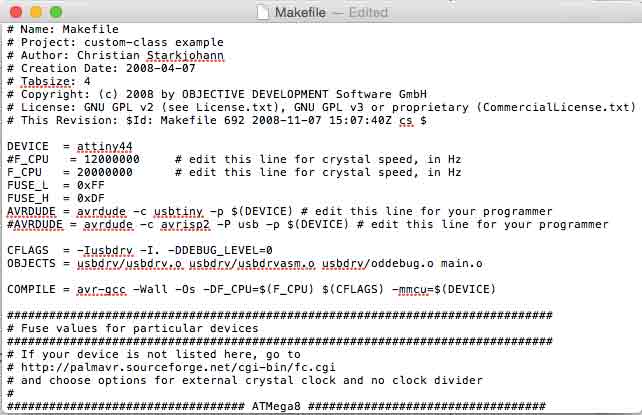
Task: Click "usbdrv/usbdrv.o" in OBJECTS line
Action: click(129, 264)
